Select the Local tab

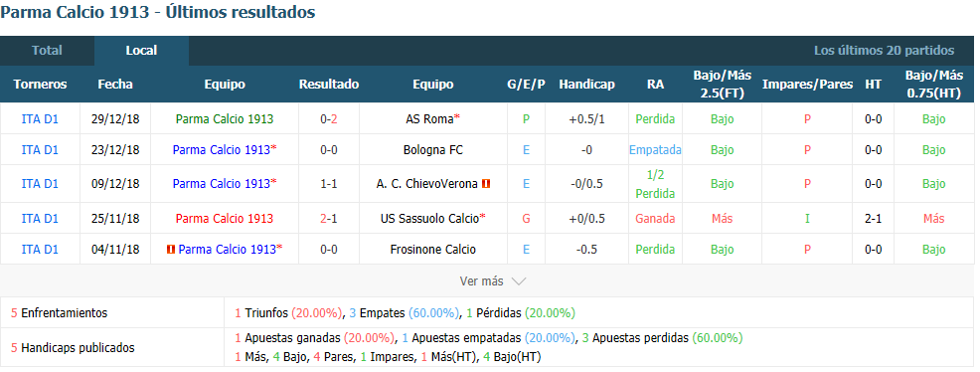(141, 51)
